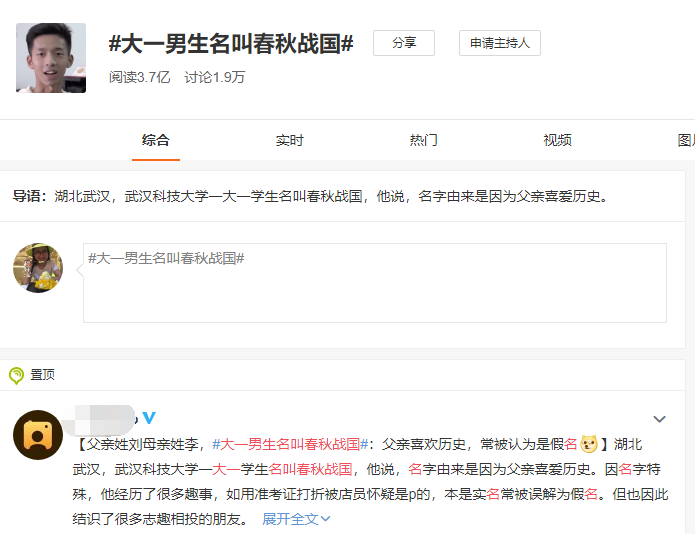The image size is (695, 534).
Task: Click the blurred username of the post author
Action: click(105, 417)
